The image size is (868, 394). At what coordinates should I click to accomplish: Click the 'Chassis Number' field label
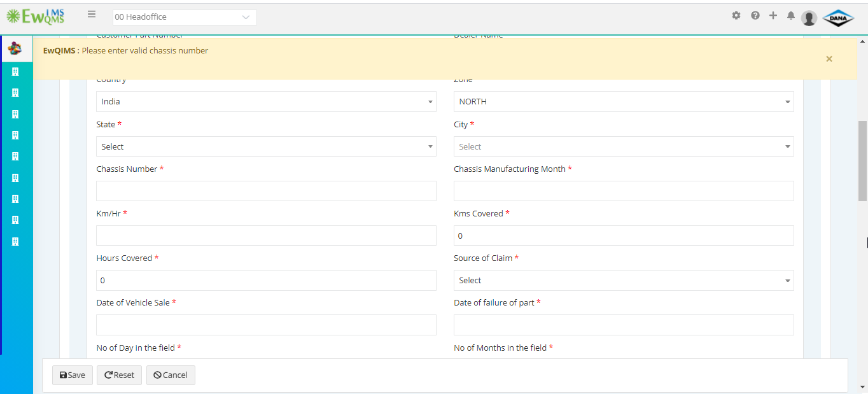point(127,169)
